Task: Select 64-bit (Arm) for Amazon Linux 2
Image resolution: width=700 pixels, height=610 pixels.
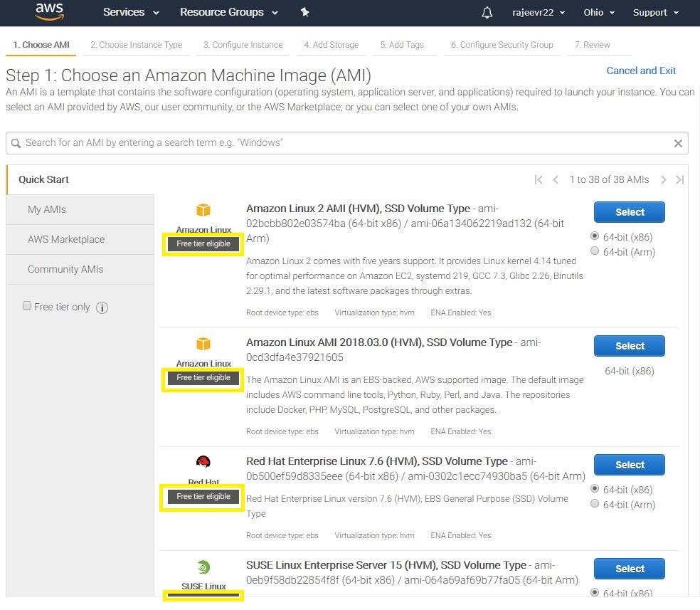Action: point(594,251)
